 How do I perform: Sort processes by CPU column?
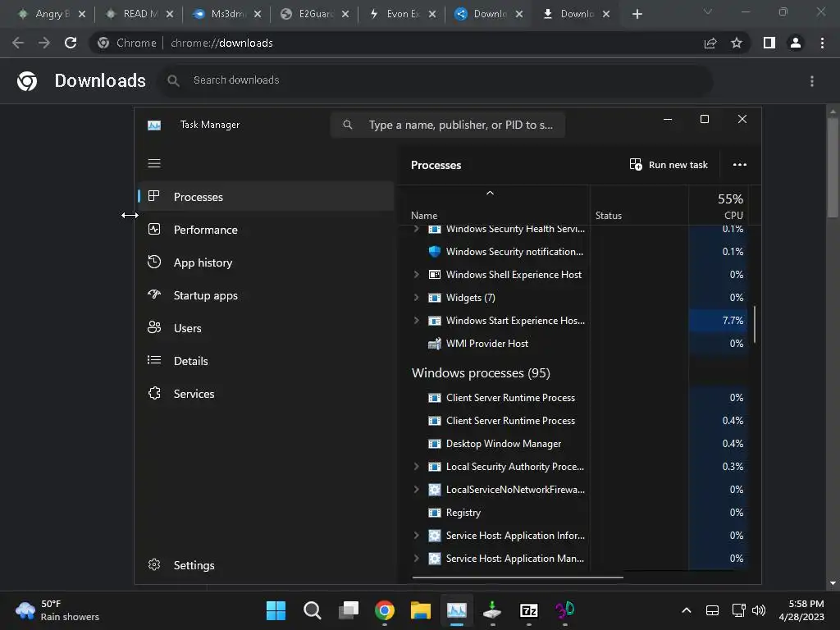point(718,206)
